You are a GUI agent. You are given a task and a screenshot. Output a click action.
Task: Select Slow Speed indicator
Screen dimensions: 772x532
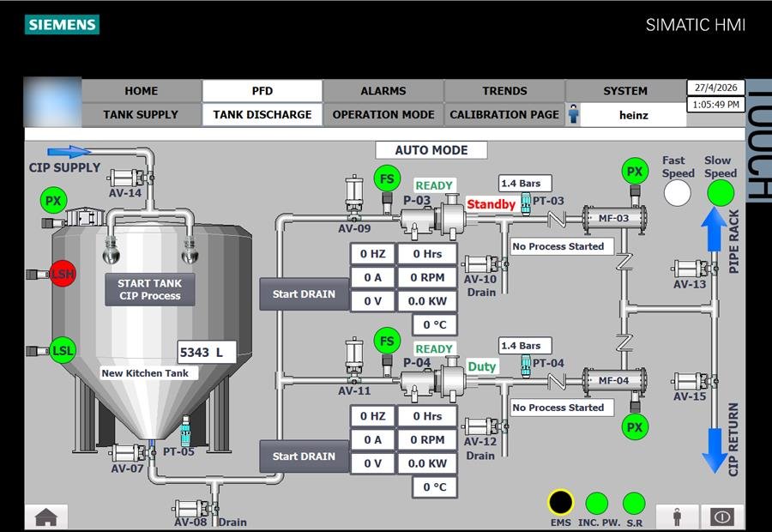(x=721, y=192)
